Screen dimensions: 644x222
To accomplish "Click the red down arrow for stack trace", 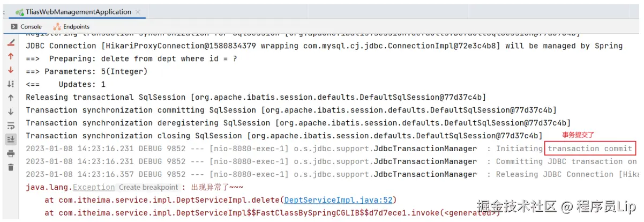I will tap(11, 70).
